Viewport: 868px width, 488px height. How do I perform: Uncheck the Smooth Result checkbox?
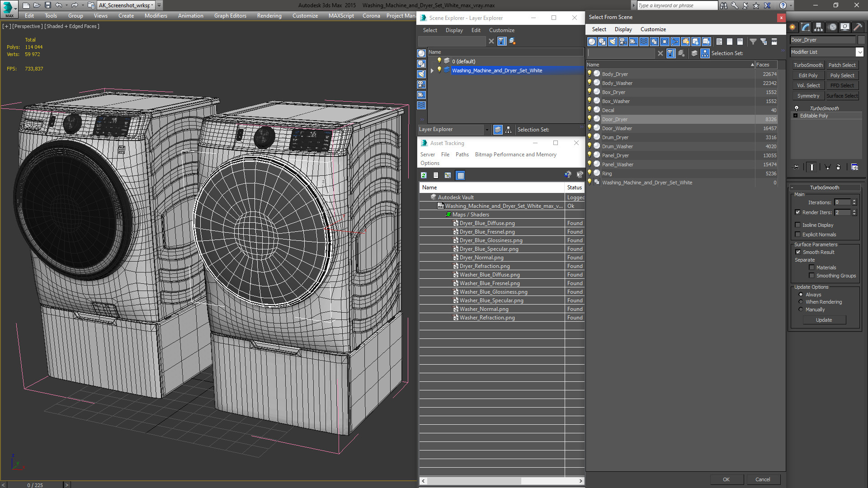click(798, 252)
